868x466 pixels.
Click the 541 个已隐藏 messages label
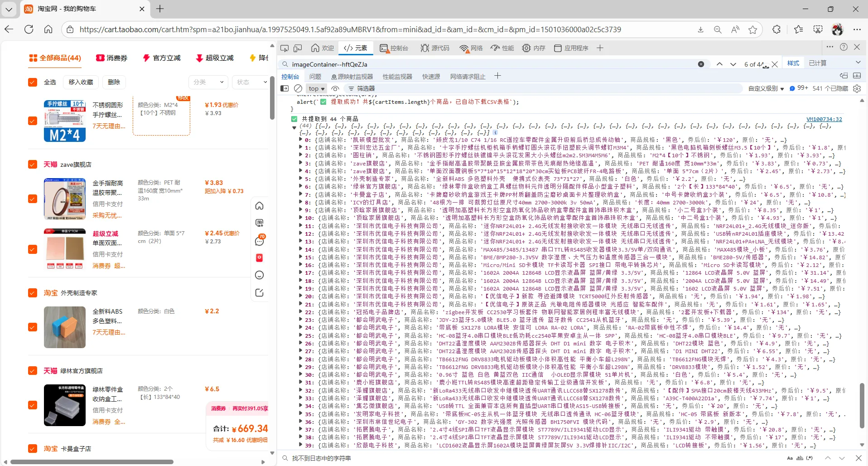click(x=830, y=88)
